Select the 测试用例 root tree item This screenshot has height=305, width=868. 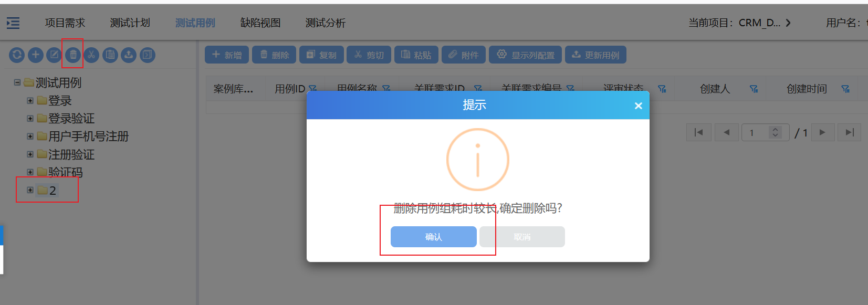58,82
